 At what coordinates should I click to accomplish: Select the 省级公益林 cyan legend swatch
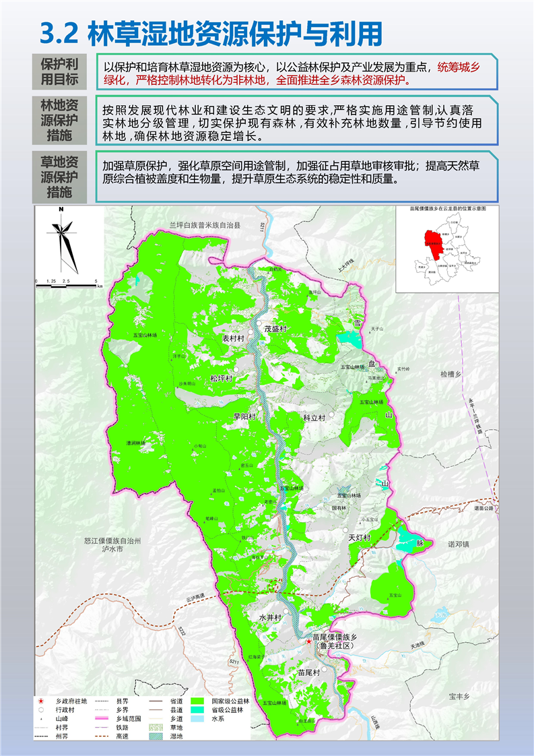(x=200, y=711)
